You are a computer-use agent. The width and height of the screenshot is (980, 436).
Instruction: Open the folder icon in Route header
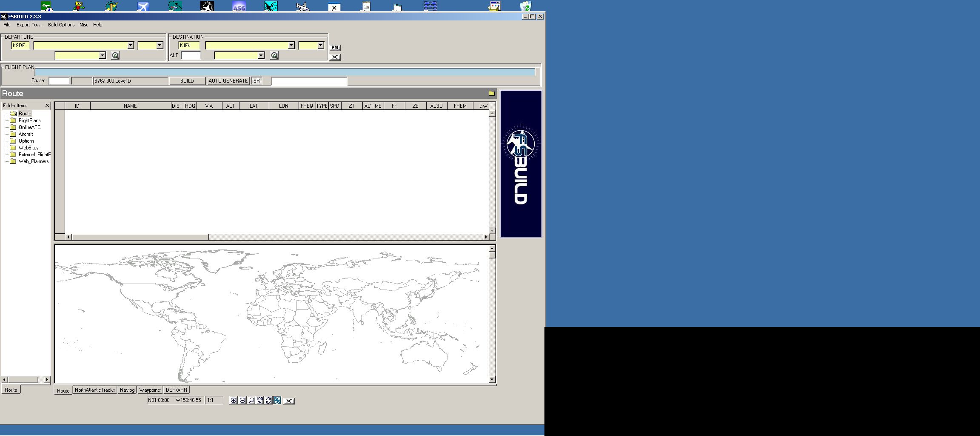(x=491, y=93)
